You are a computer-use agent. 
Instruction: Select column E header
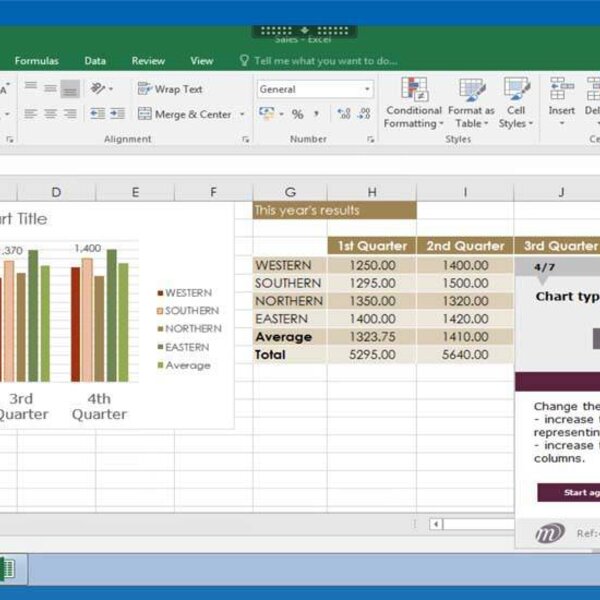(x=135, y=192)
